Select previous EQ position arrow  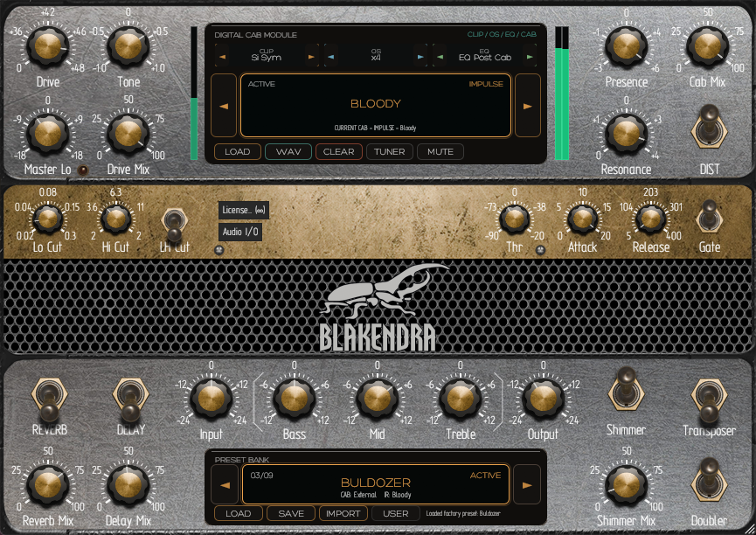point(440,57)
